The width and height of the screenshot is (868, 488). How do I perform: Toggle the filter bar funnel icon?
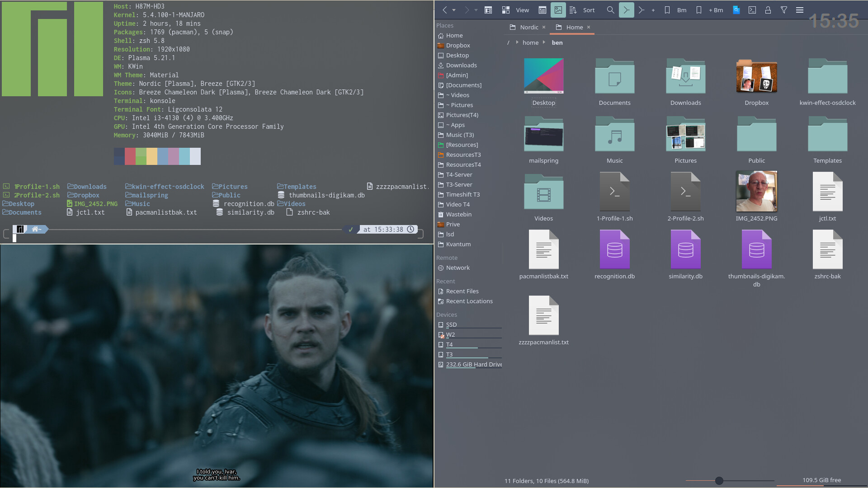pyautogui.click(x=784, y=10)
